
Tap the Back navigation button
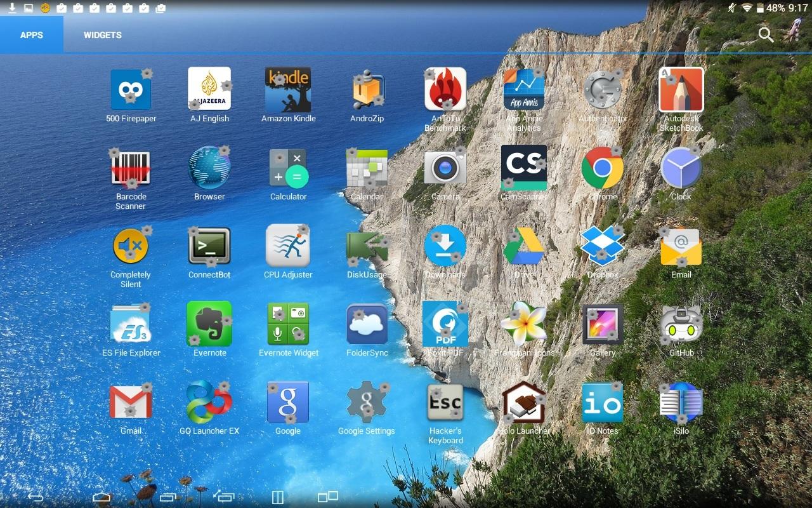pos(36,497)
